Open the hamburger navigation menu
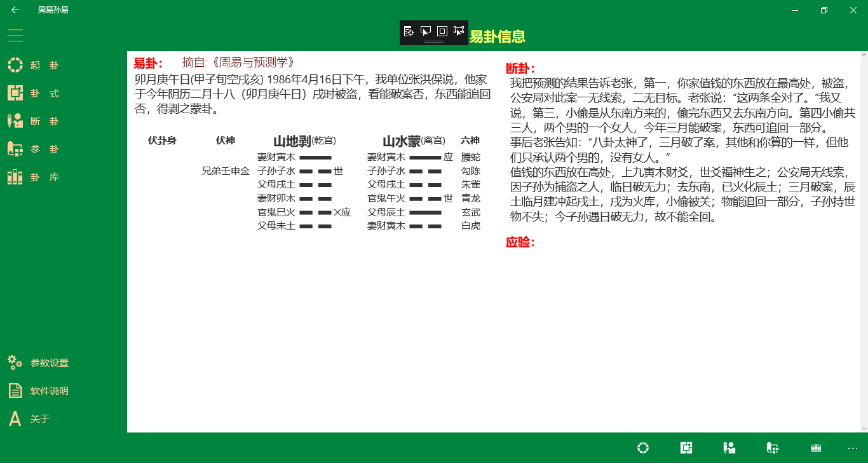Screen dimensions: 868x463 15,35
